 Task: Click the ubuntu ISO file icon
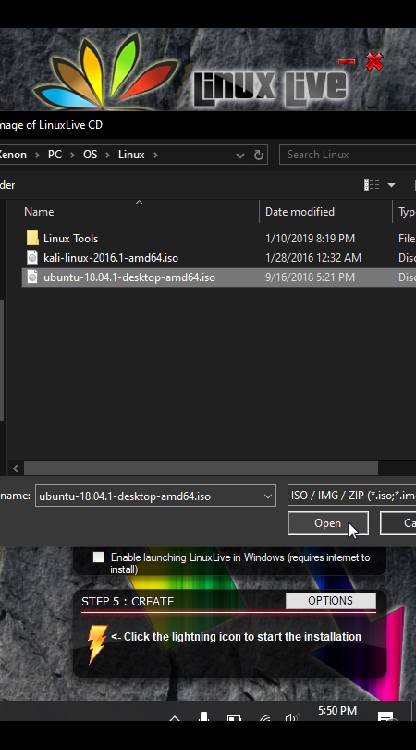[32, 277]
